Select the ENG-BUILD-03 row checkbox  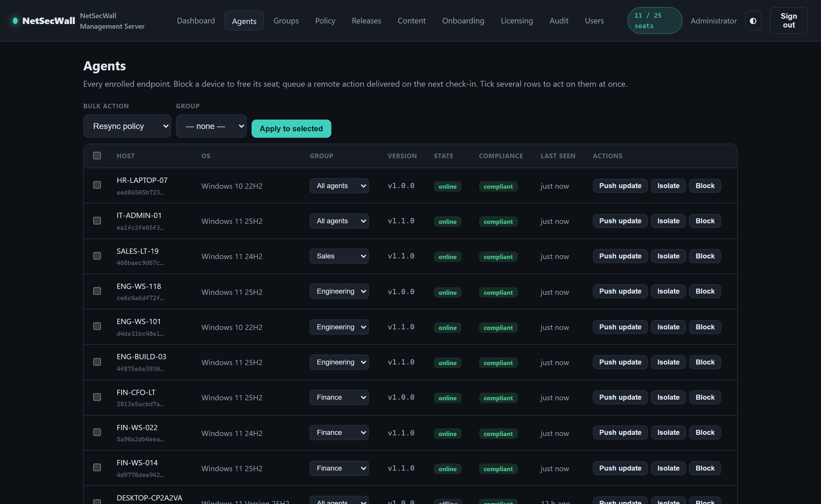(97, 362)
